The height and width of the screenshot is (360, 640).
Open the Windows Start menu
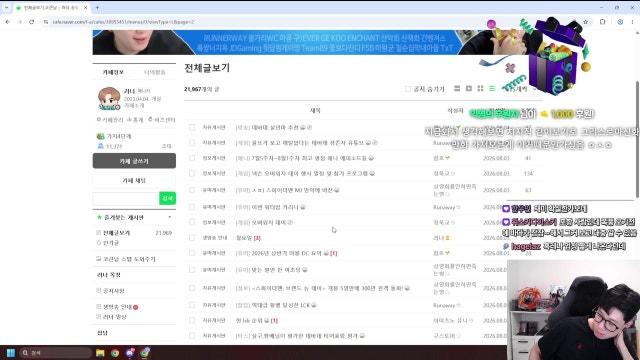tap(11, 353)
